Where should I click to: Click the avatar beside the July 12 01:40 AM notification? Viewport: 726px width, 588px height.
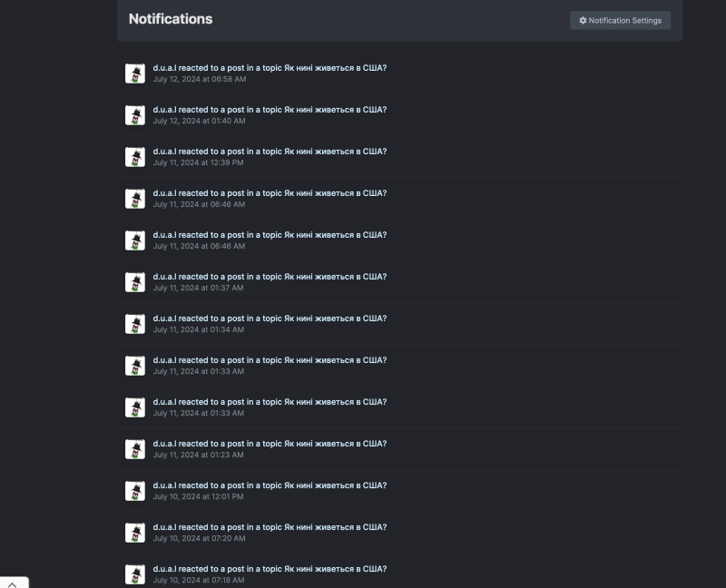point(135,114)
